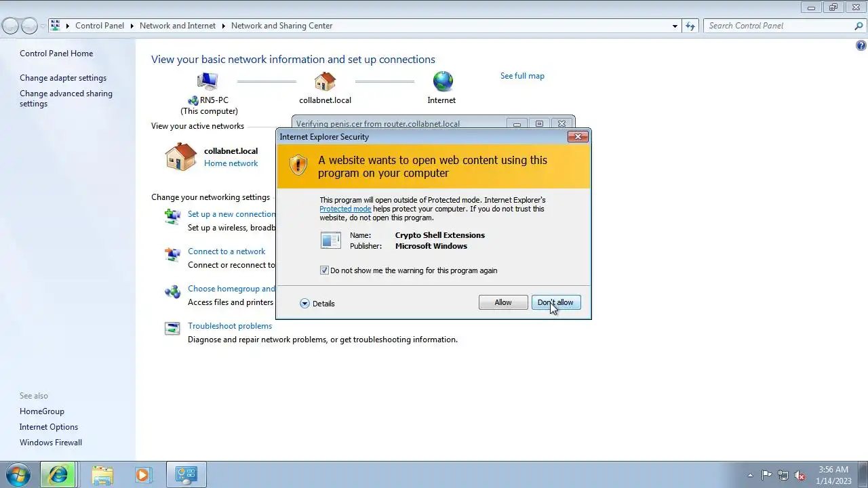Screen dimensions: 868x488
Task: Uncheck Do not show me the warning again
Action: 324,270
